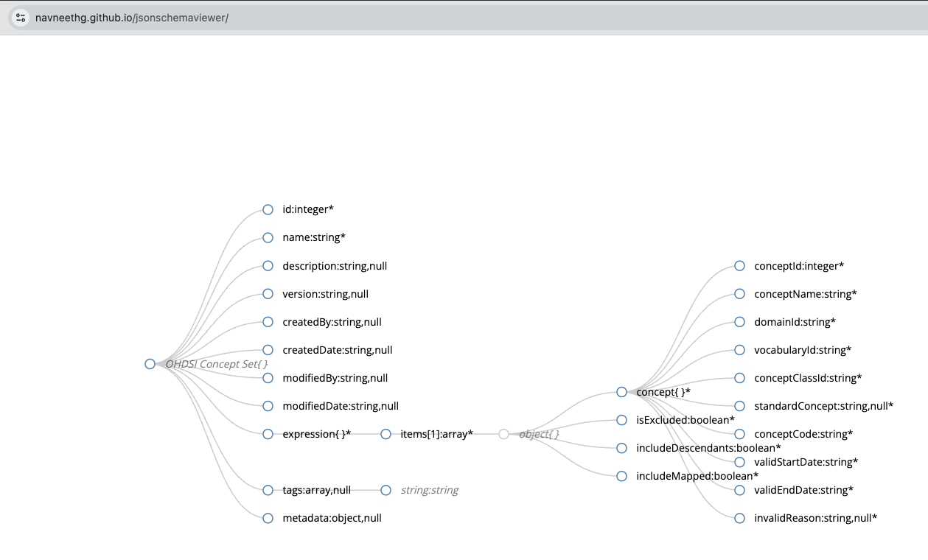Image resolution: width=928 pixels, height=560 pixels.
Task: Select the createdDate:string,null node
Action: [x=268, y=350]
